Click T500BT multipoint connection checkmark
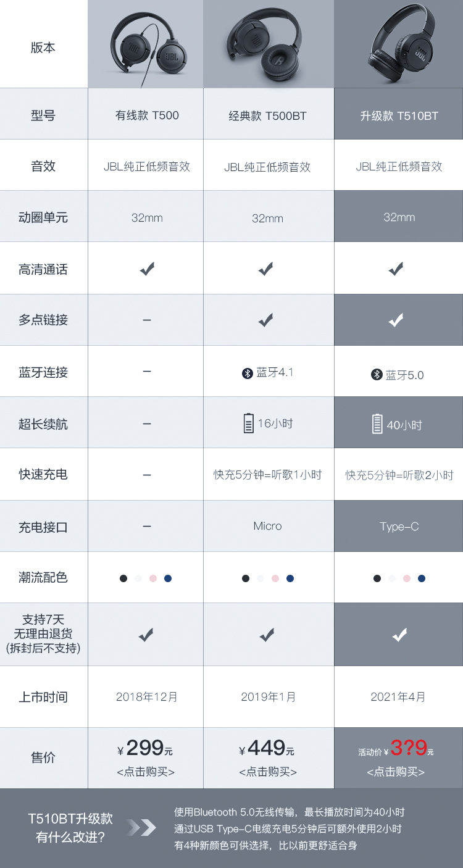 tap(265, 320)
